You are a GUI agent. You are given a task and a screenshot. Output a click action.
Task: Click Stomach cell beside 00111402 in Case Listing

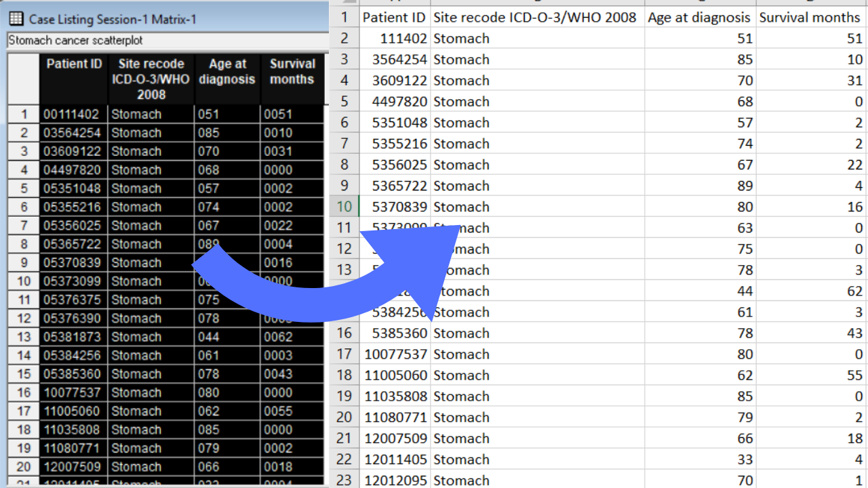(x=151, y=114)
